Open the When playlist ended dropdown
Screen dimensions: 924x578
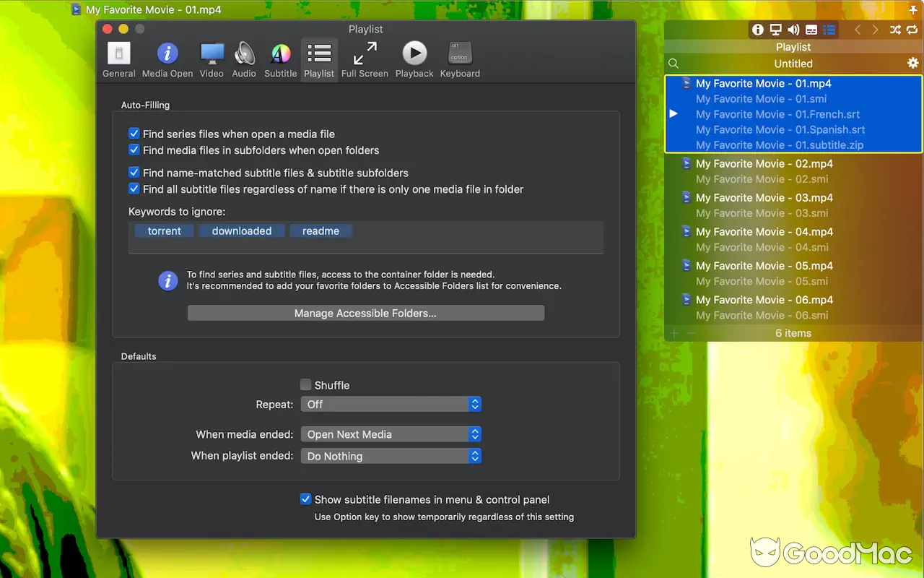(x=391, y=456)
